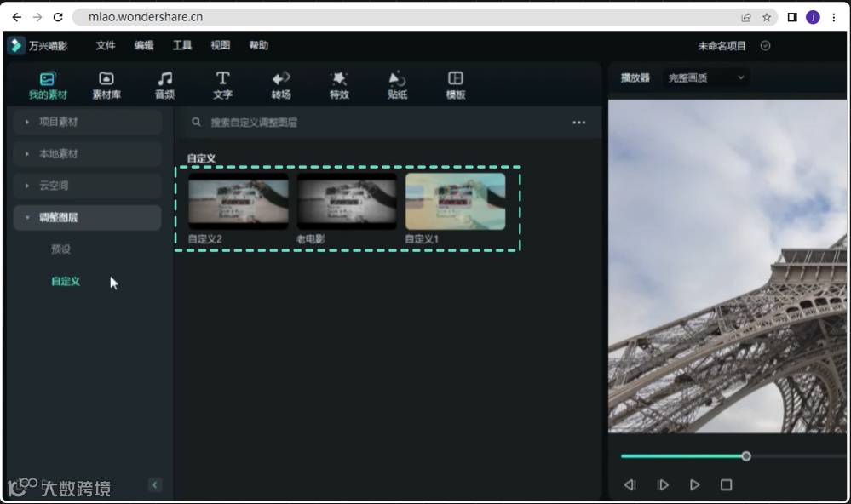Click the Eiffel Tower preview video
Screen dimensions: 851x504
[x=727, y=266]
